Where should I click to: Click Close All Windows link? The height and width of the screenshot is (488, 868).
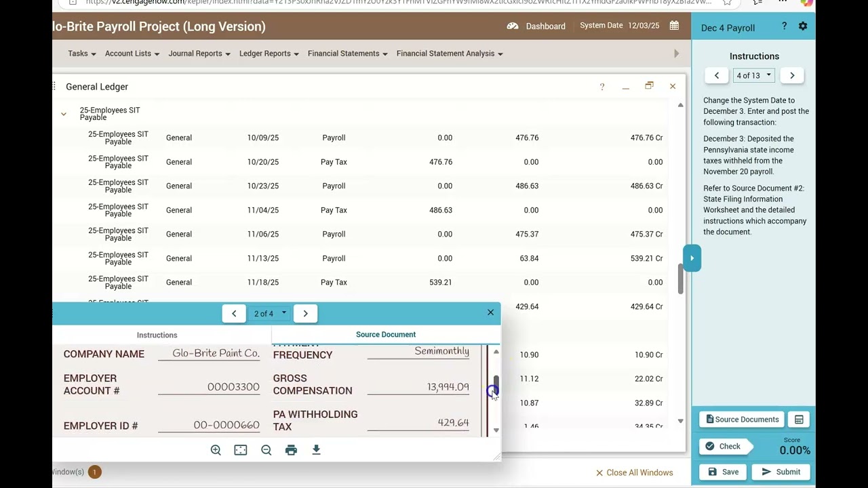coord(634,472)
